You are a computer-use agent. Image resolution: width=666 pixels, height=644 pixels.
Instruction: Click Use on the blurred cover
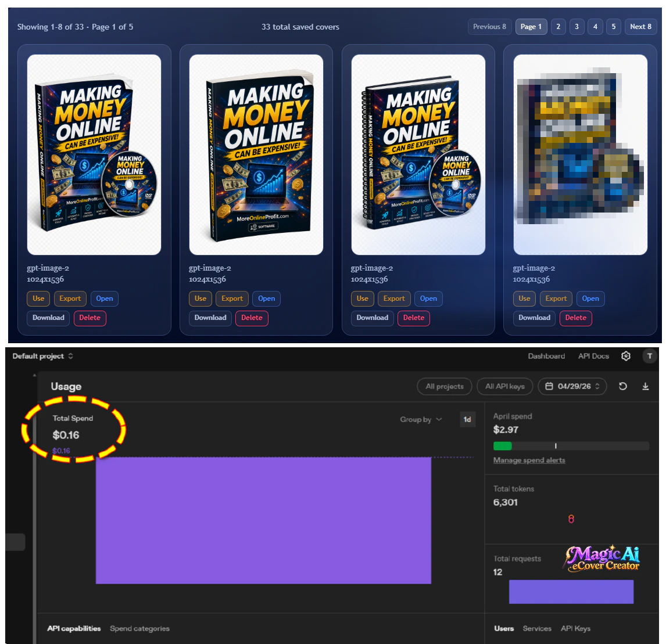pos(524,298)
